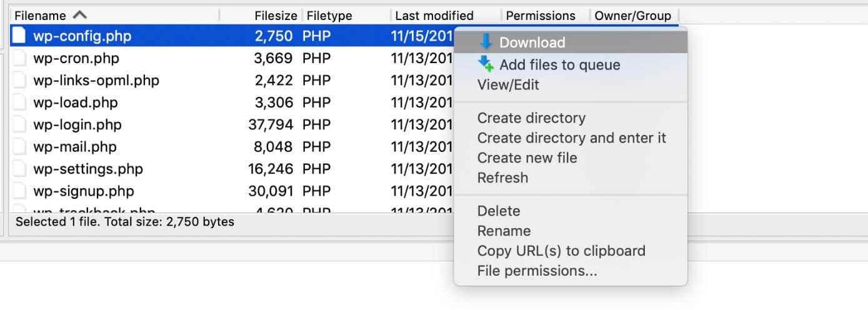Click the wp-login.php file icon
Viewport: 868px width, 310px height.
point(20,125)
